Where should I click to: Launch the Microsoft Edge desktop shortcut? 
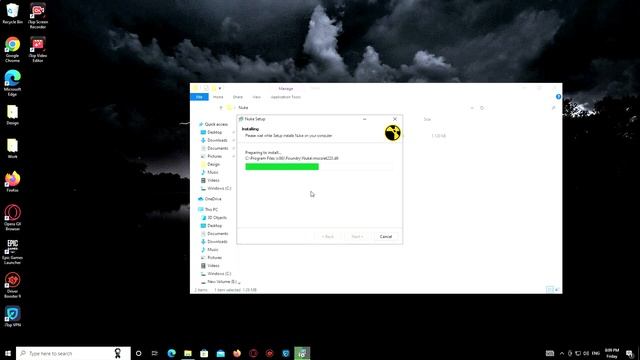click(x=12, y=83)
